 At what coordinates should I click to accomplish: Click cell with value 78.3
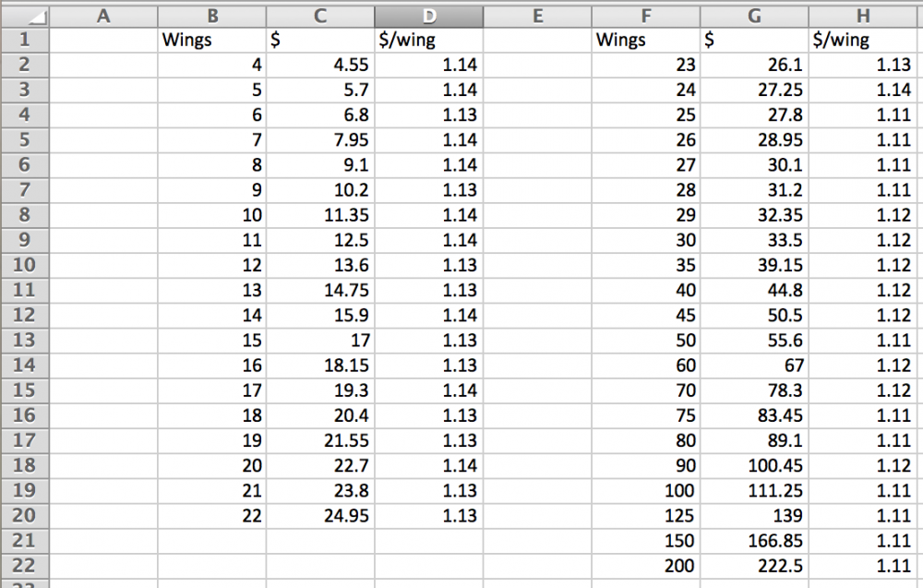click(754, 390)
